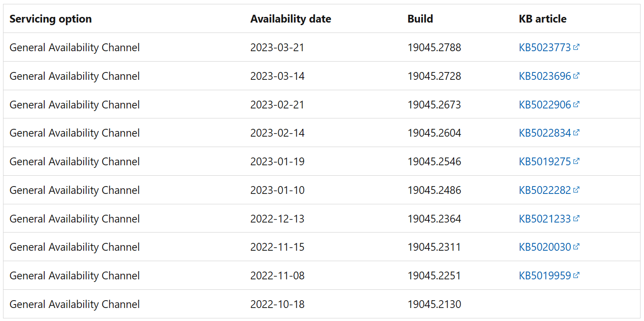
Task: Open KB5019959 knowledge base link
Action: pos(545,275)
